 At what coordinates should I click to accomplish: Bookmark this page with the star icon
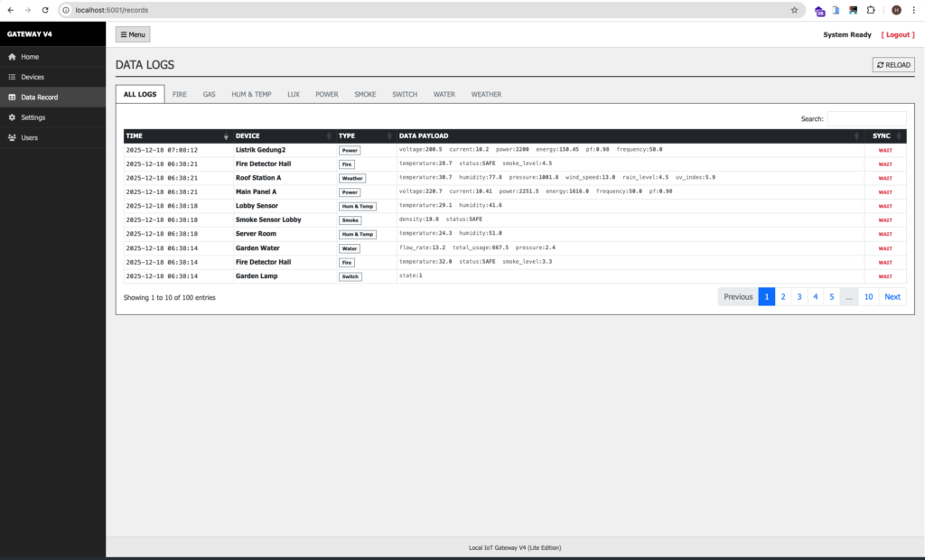tap(794, 10)
